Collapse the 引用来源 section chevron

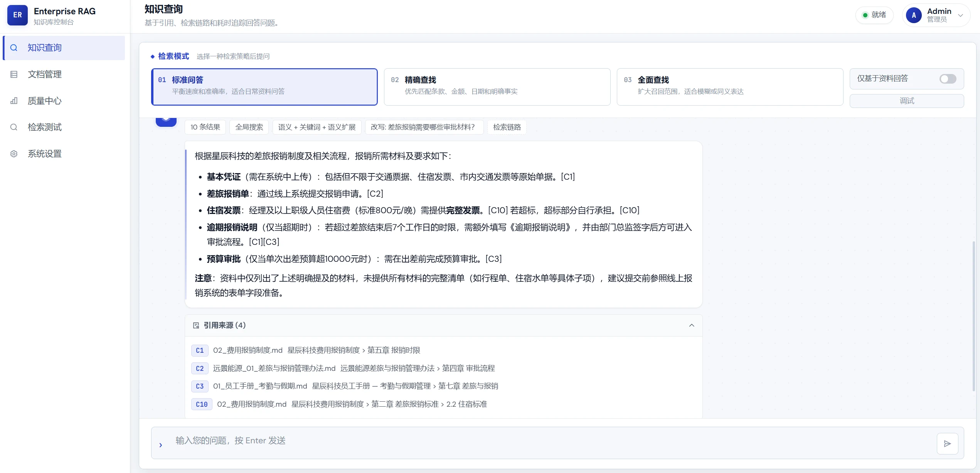click(692, 325)
